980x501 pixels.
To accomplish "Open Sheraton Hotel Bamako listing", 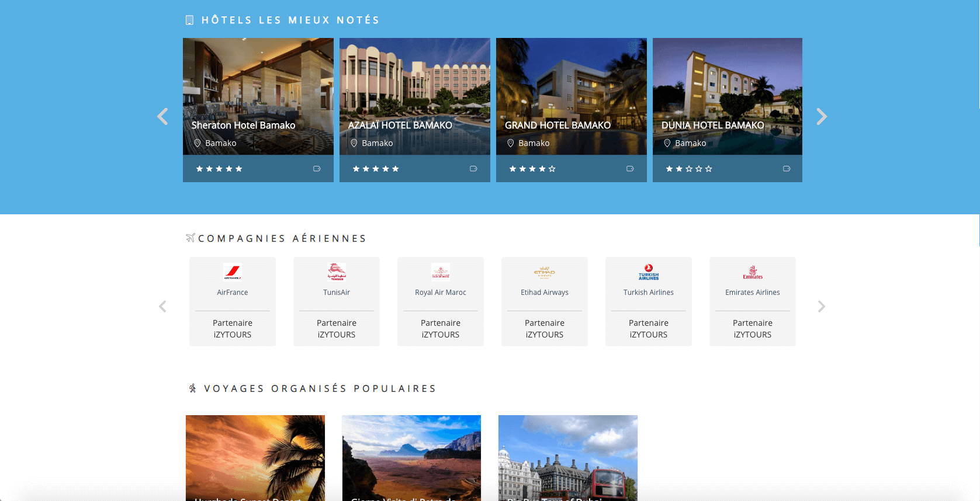I will pyautogui.click(x=243, y=126).
